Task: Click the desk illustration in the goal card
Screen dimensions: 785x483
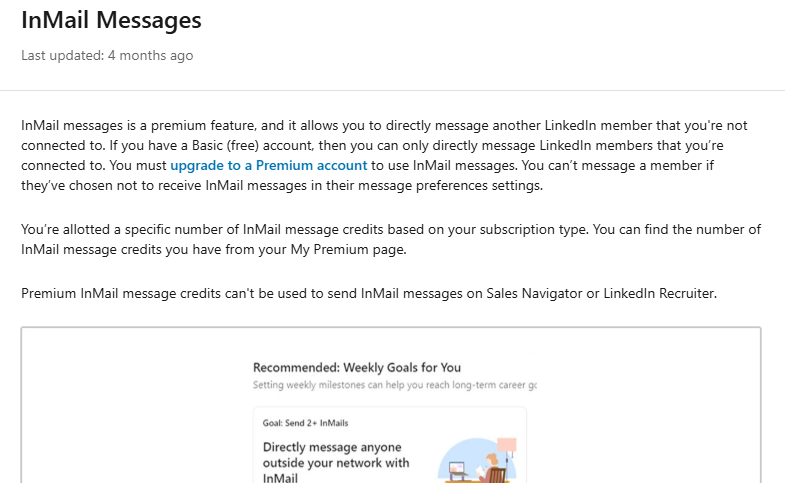Action: coord(477,460)
